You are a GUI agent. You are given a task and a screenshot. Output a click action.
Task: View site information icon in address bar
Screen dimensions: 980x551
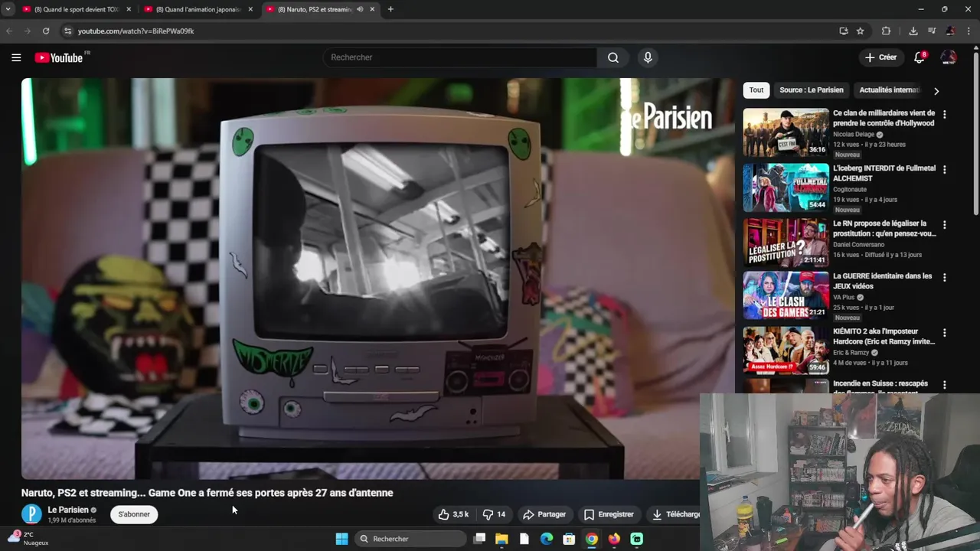pyautogui.click(x=67, y=31)
